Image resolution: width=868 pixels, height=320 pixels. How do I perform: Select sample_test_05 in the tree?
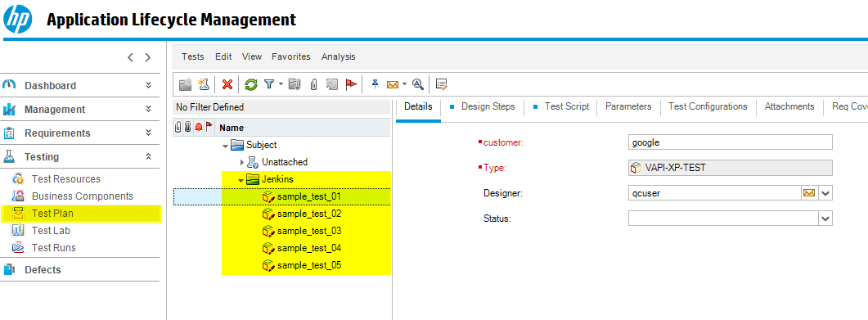(x=309, y=265)
